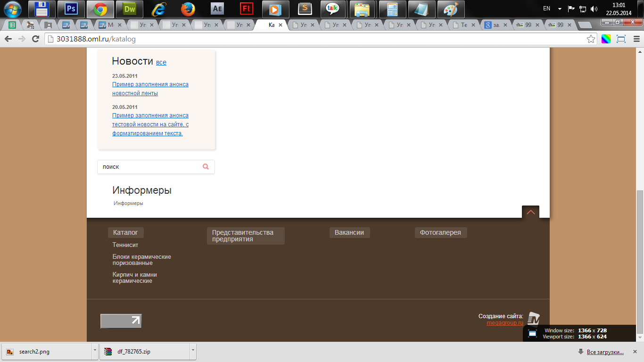Open the media player taskbar icon
The width and height of the screenshot is (644, 362).
[x=276, y=9]
